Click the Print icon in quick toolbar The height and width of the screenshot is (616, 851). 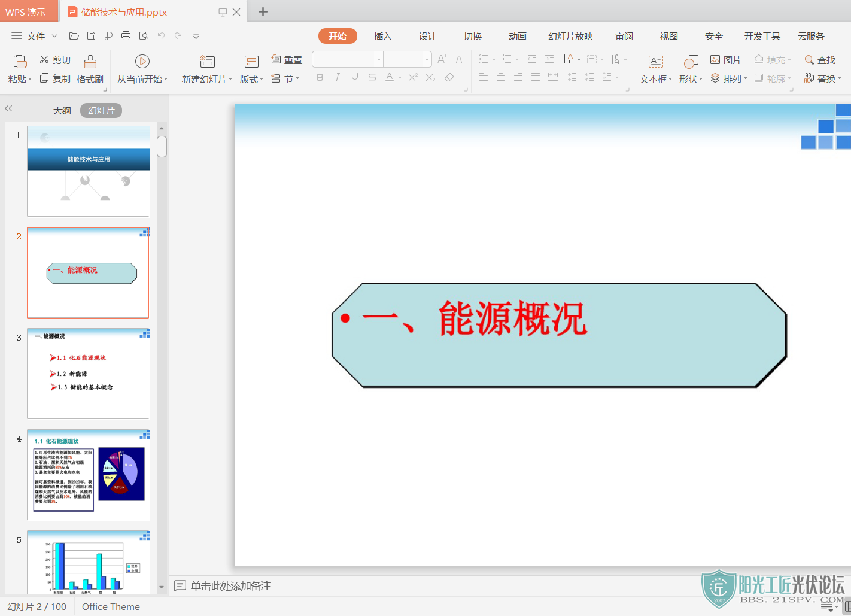point(126,36)
